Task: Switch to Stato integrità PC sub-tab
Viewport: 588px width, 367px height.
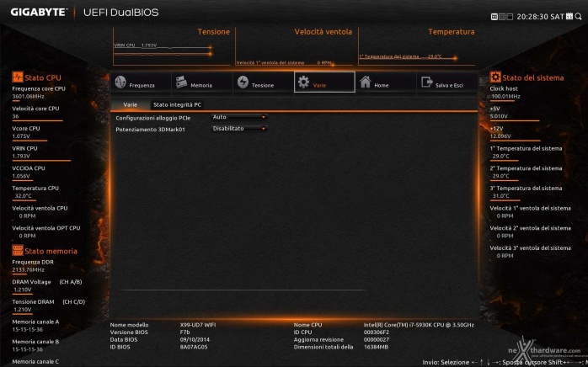Action: pos(178,105)
